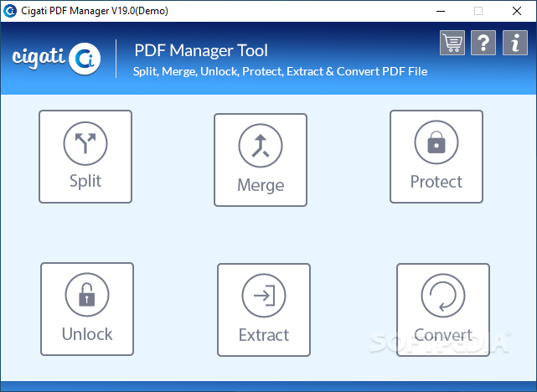The height and width of the screenshot is (392, 537).
Task: Close the Cigati PDF Manager window
Action: click(517, 11)
